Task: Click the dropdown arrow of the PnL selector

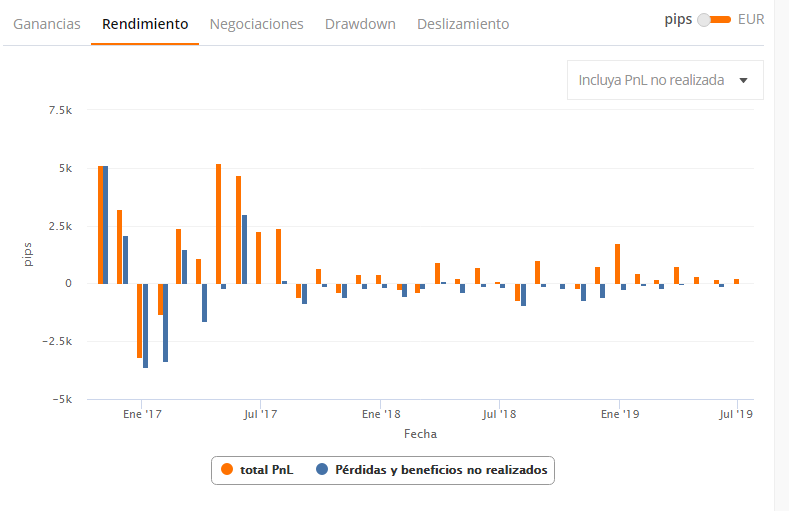Action: pos(743,80)
